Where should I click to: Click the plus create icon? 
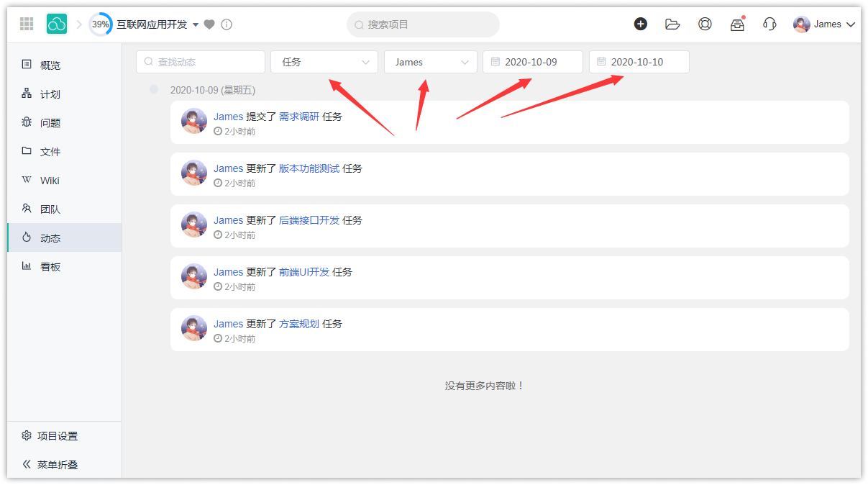tap(640, 24)
